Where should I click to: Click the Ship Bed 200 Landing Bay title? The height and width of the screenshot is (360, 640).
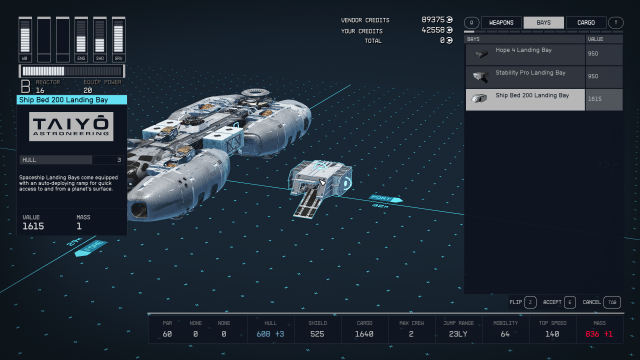[x=64, y=100]
